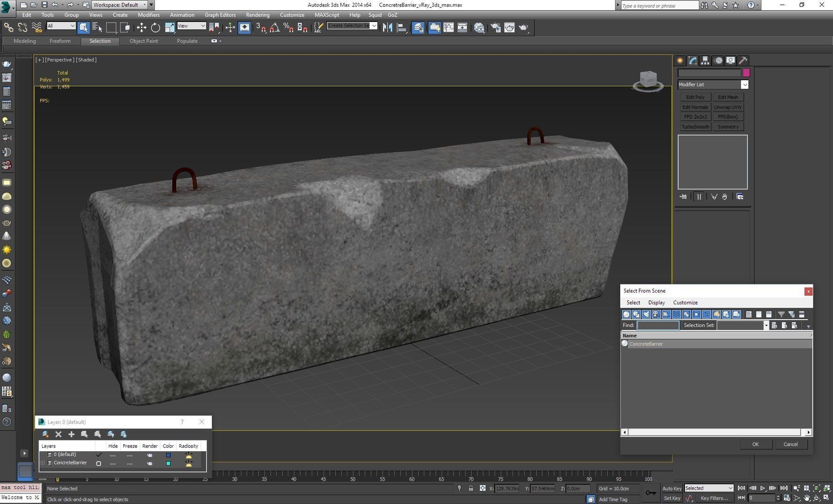
Task: Click the Edit Poly modifier button
Action: pos(695,97)
